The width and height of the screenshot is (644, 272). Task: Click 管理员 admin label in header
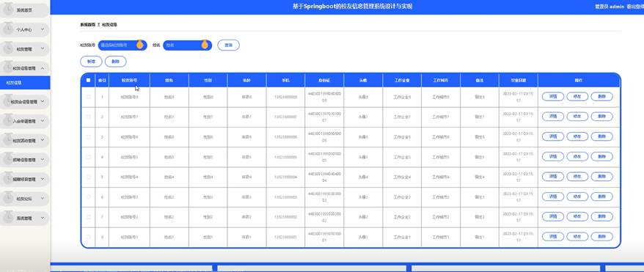tap(610, 7)
